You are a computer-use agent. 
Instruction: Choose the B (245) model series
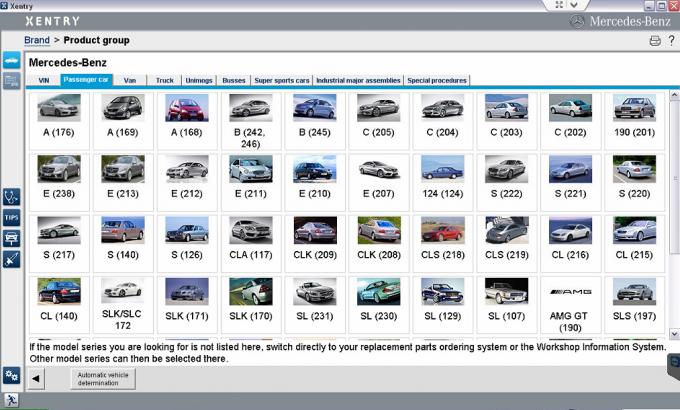point(315,121)
